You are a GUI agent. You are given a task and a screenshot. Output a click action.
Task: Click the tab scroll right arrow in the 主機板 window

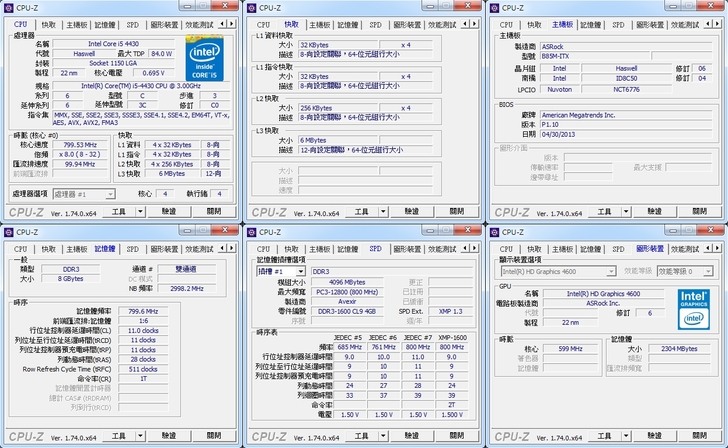pyautogui.click(x=717, y=24)
